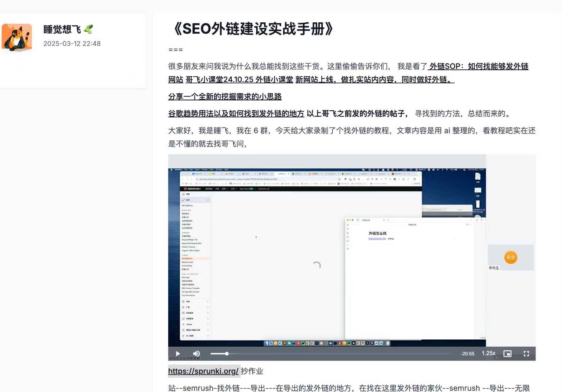Open Site Audit in the Semrush sidebar
The height and width of the screenshot is (392, 562).
pyautogui.click(x=185, y=277)
